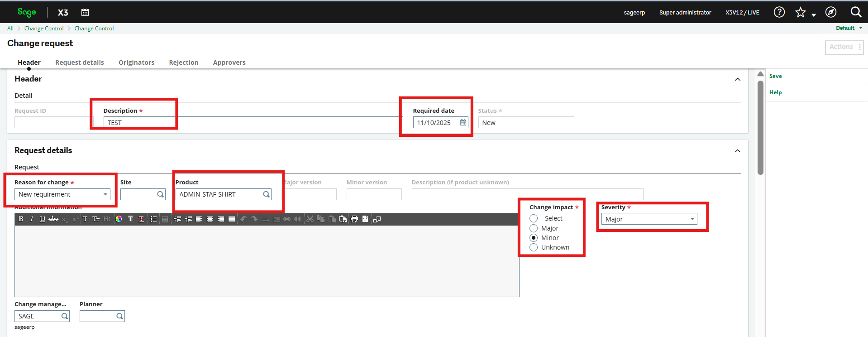Click the increase indent icon

click(x=188, y=219)
